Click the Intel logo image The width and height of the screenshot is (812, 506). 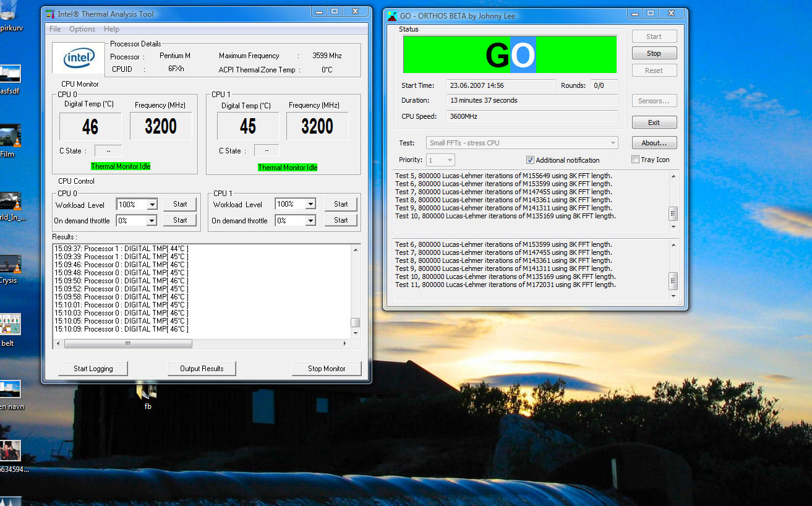(x=79, y=58)
